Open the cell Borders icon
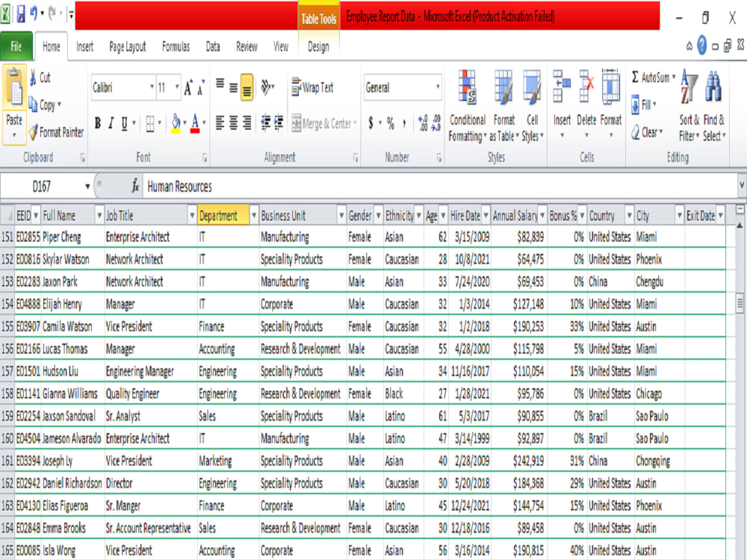 [150, 124]
